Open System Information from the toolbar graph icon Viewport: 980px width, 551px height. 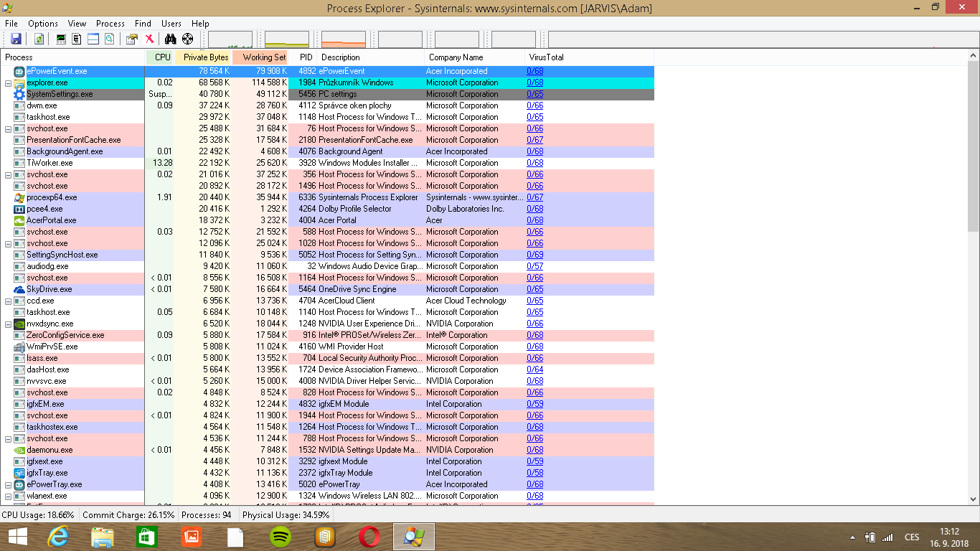(61, 39)
